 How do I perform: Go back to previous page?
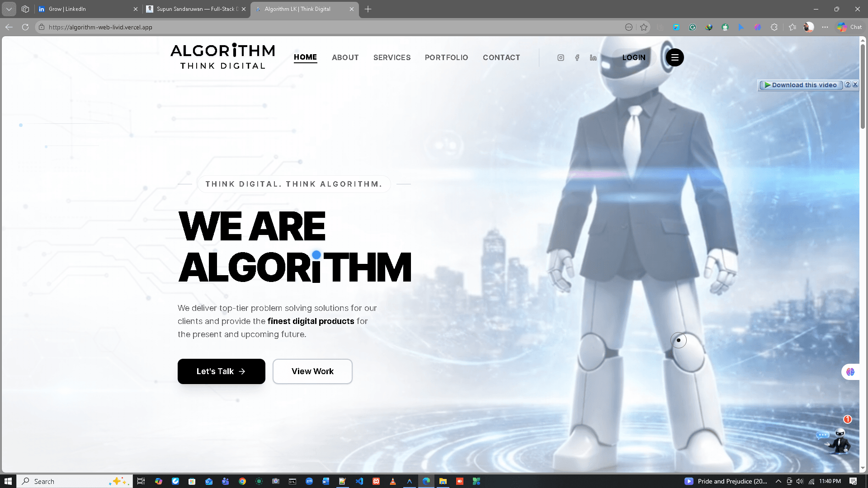[9, 27]
